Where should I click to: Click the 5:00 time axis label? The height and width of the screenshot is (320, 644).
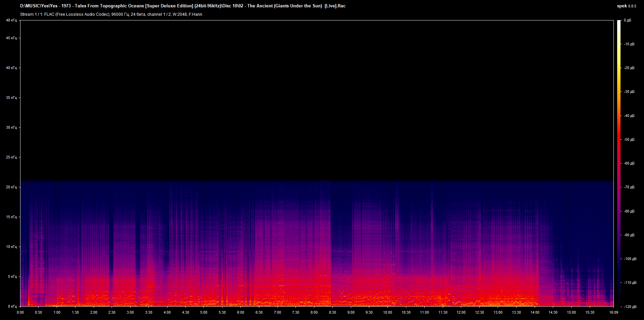point(204,312)
